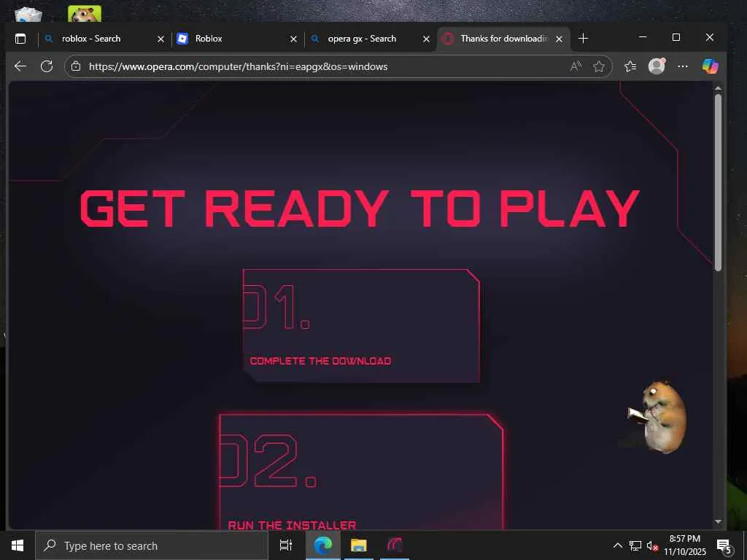Select the "Thanks for downloading" tab
The height and width of the screenshot is (560, 747).
coord(503,39)
